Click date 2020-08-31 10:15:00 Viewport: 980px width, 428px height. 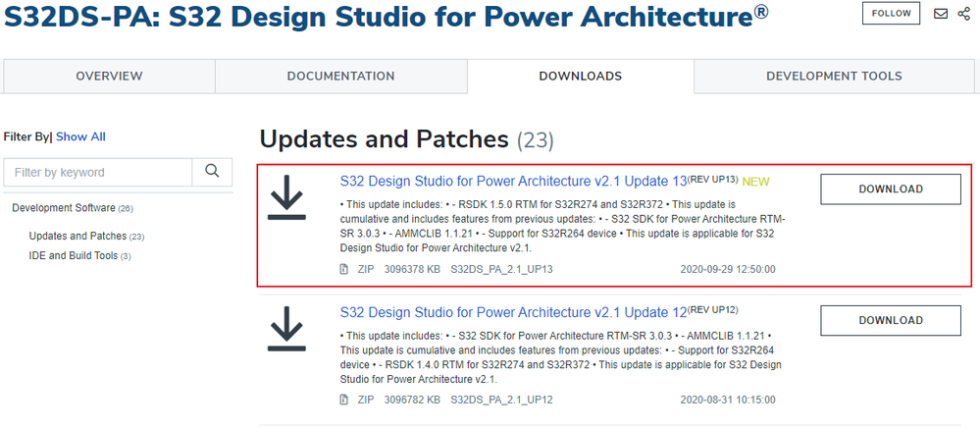(x=728, y=400)
